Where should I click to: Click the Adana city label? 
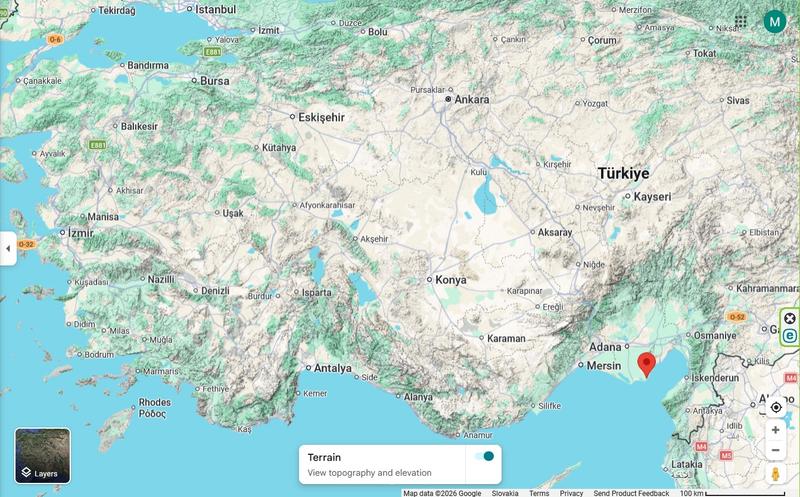tap(605, 347)
